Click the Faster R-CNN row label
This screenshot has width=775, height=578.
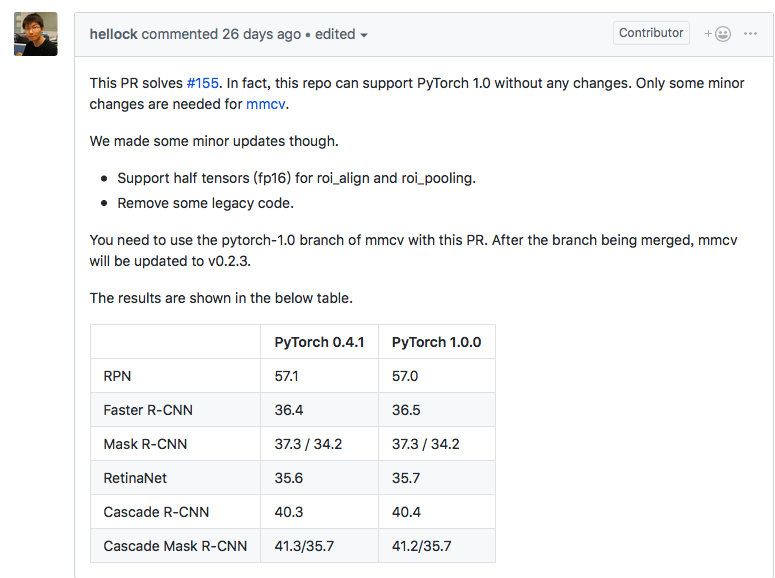(x=148, y=410)
